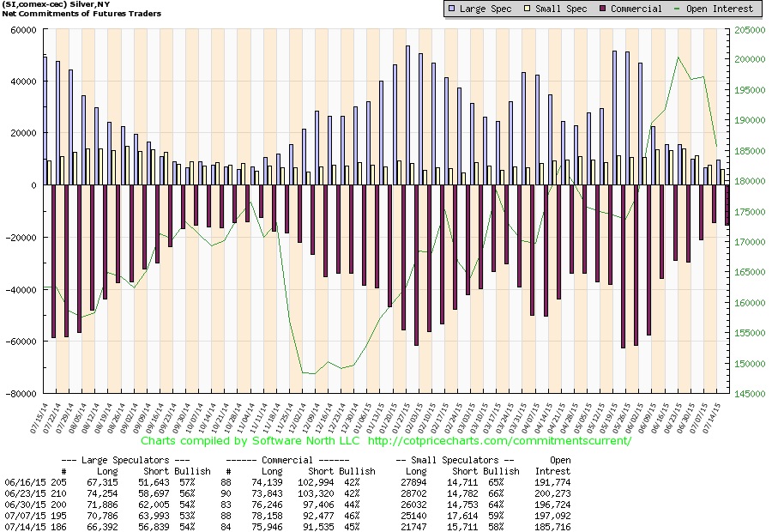Click the 145000 right axis label
Screen dimensions: 772x532
click(750, 394)
